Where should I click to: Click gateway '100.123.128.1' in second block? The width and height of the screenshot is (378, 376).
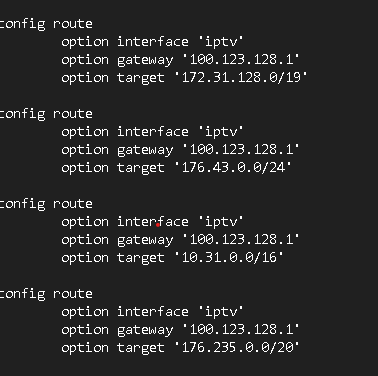241,149
